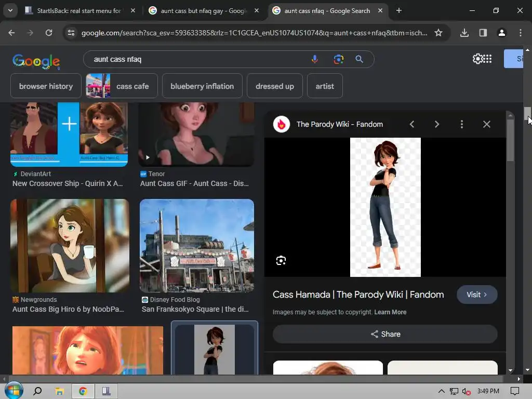Screen dimensions: 532x399
Task: Open Google apps grid
Action: pos(487,59)
